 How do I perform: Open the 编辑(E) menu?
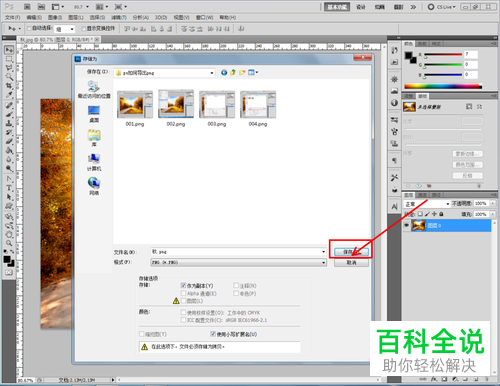tap(34, 17)
